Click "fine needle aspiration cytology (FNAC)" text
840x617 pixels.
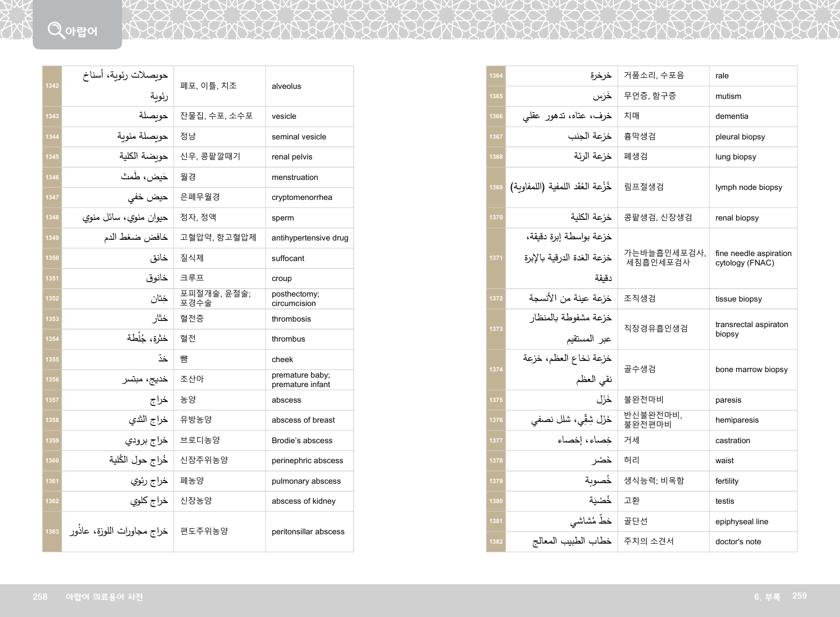(x=753, y=258)
